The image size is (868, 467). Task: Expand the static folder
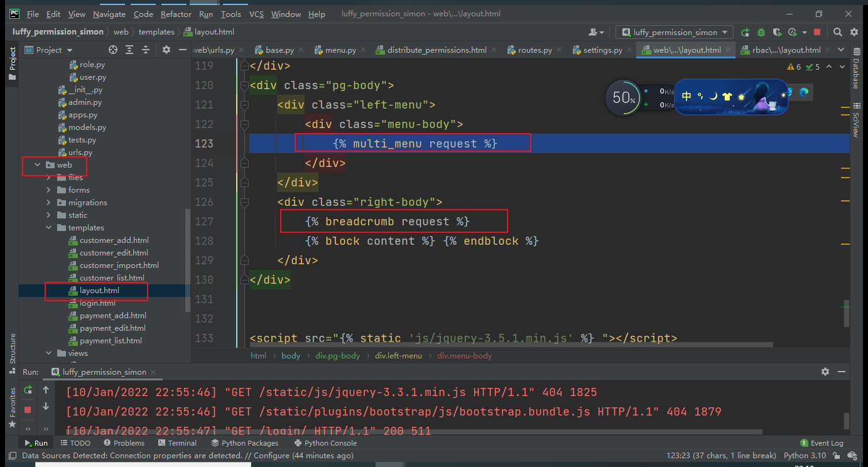pyautogui.click(x=48, y=215)
